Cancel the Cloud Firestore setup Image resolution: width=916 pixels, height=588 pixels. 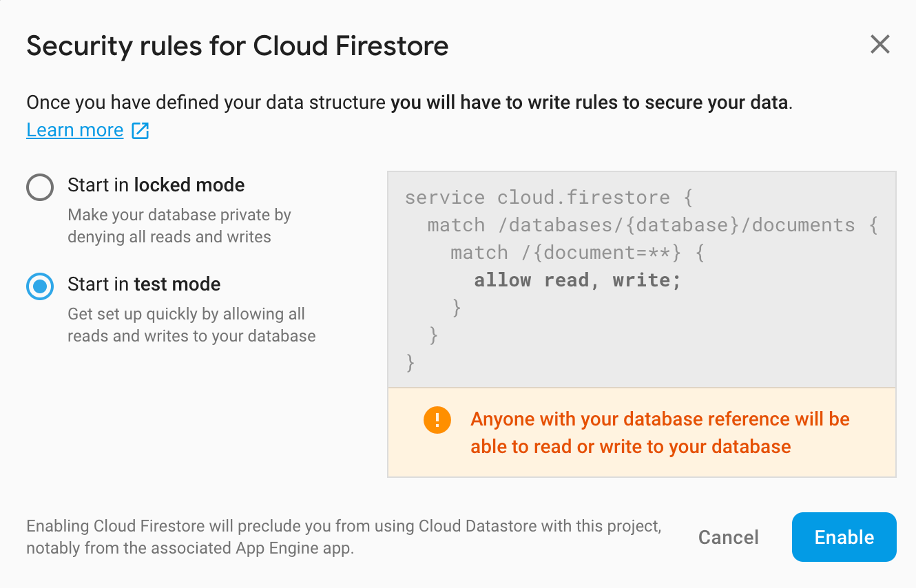point(729,538)
